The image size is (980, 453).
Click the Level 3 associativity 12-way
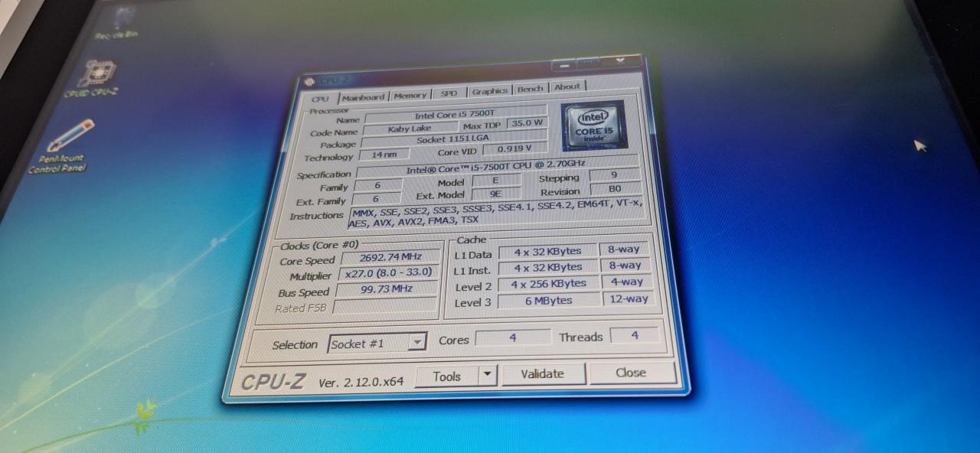pos(629,298)
